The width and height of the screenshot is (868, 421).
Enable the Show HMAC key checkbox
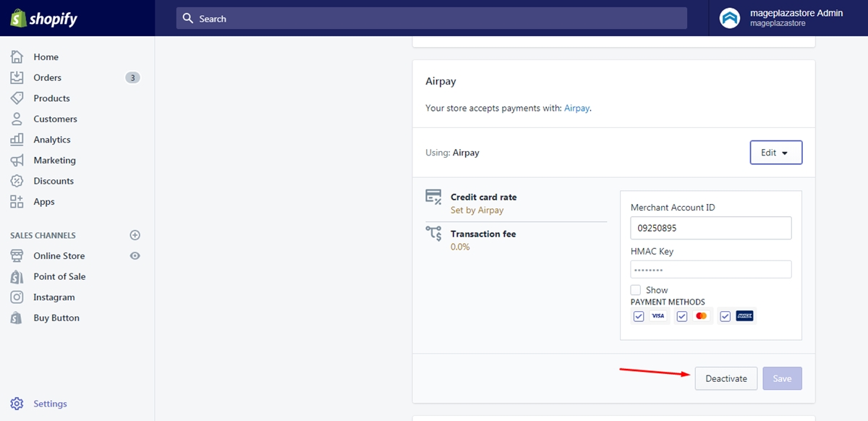(x=636, y=290)
